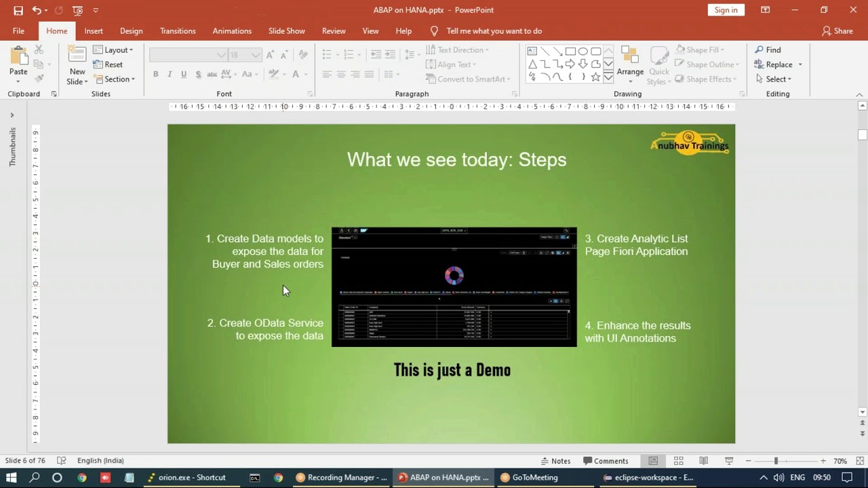Click the Replace button
The width and height of the screenshot is (868, 488).
pyautogui.click(x=773, y=64)
